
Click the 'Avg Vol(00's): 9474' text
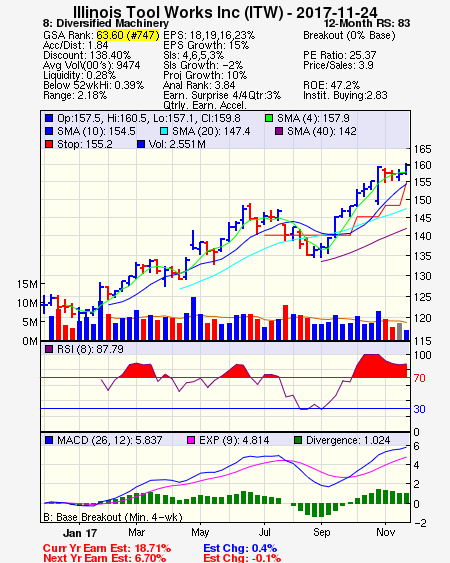tap(92, 65)
